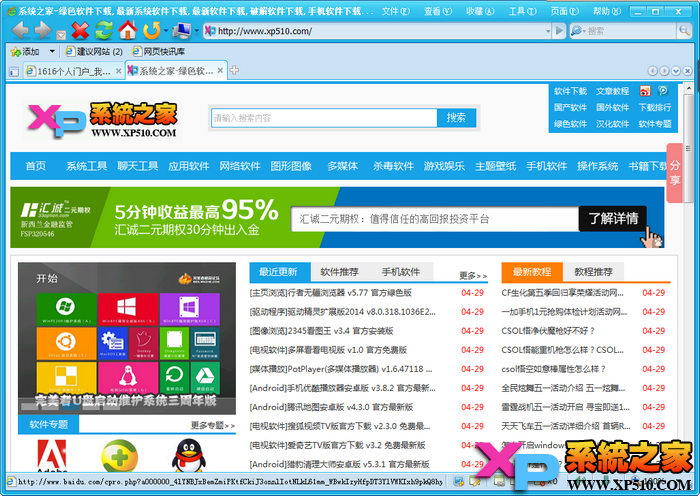Open the 收藏 menu
Screen dimensions: 700x496
point(480,11)
